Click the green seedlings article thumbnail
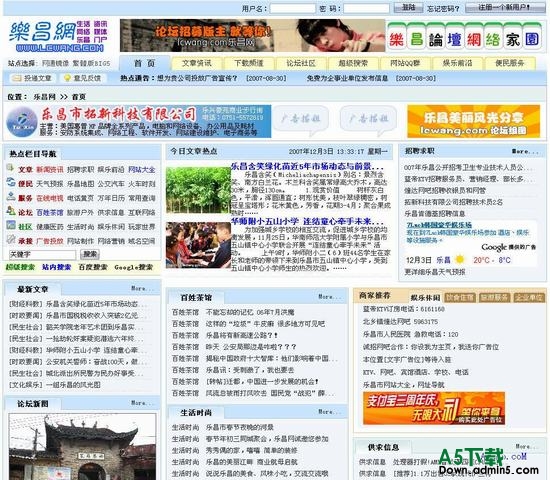 click(198, 190)
